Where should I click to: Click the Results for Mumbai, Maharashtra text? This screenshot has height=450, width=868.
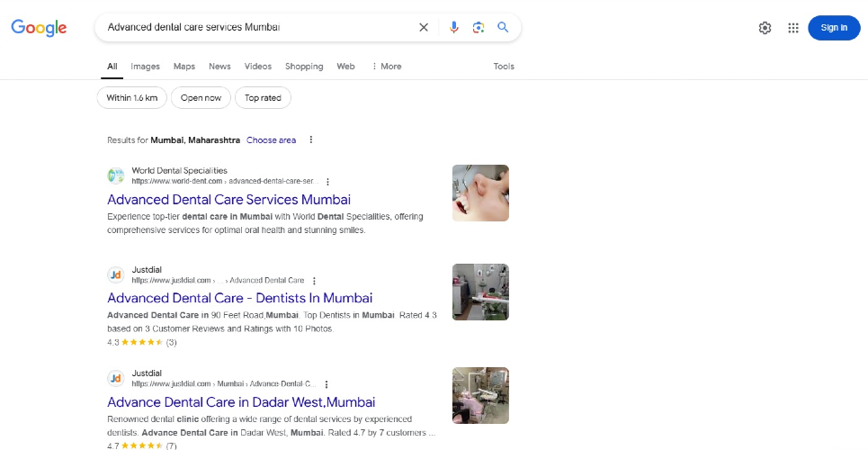(x=174, y=140)
